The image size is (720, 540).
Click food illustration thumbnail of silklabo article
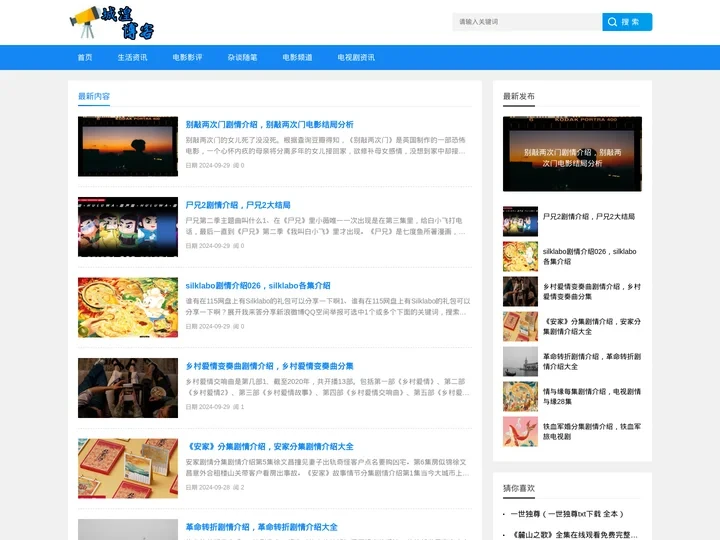[128, 307]
